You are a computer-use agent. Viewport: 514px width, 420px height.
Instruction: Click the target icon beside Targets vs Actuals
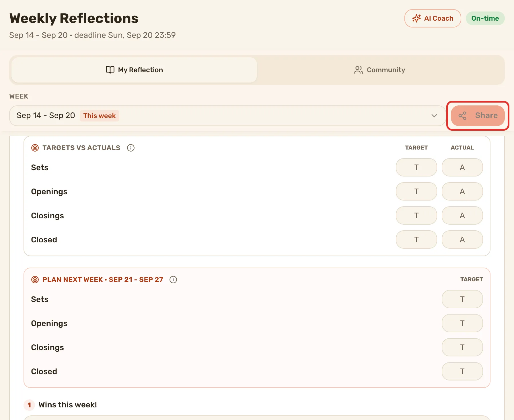(35, 148)
